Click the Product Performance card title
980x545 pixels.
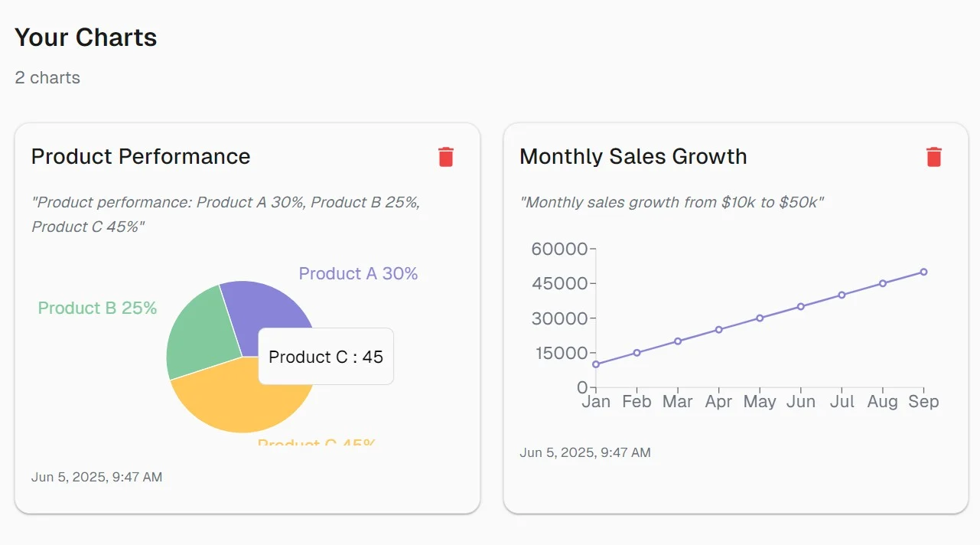point(141,156)
